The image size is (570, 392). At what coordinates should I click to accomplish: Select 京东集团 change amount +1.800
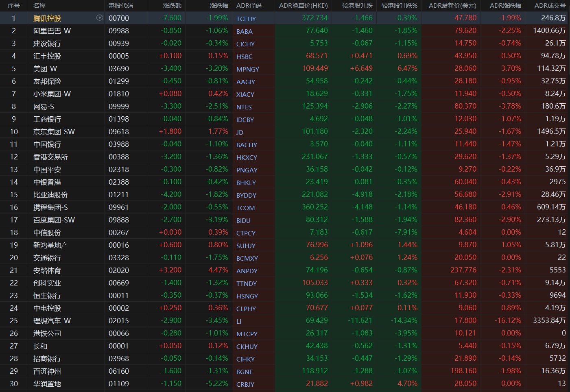(x=170, y=131)
